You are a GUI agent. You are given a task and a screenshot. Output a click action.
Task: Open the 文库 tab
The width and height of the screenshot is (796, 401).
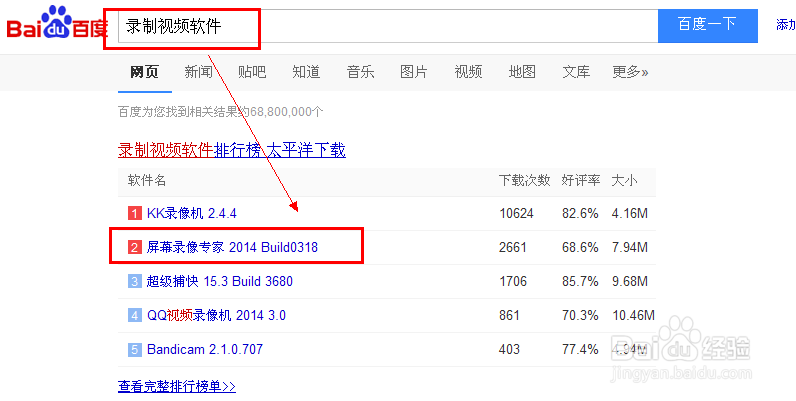click(x=576, y=72)
